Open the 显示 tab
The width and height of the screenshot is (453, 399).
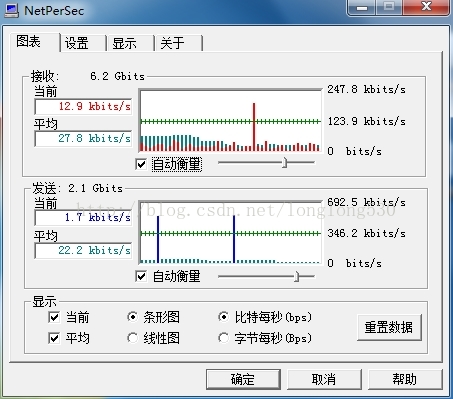[130, 43]
